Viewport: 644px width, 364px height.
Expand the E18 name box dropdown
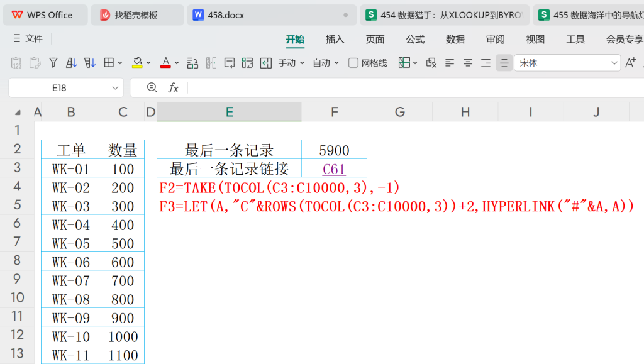(x=115, y=88)
